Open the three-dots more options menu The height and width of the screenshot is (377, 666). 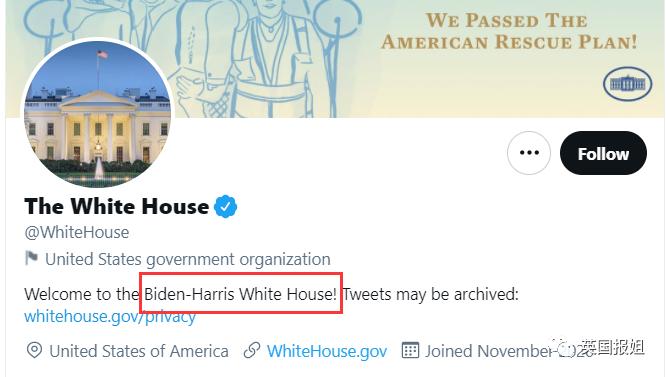[x=529, y=153]
